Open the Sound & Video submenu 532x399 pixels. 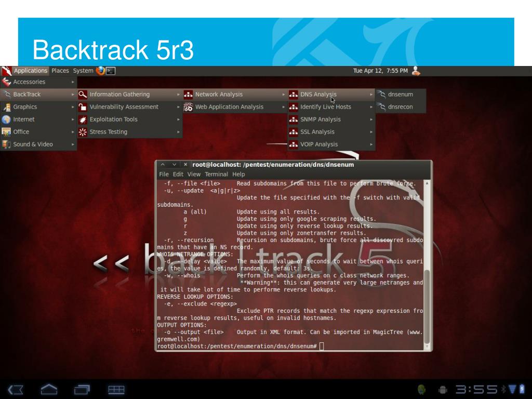38,144
